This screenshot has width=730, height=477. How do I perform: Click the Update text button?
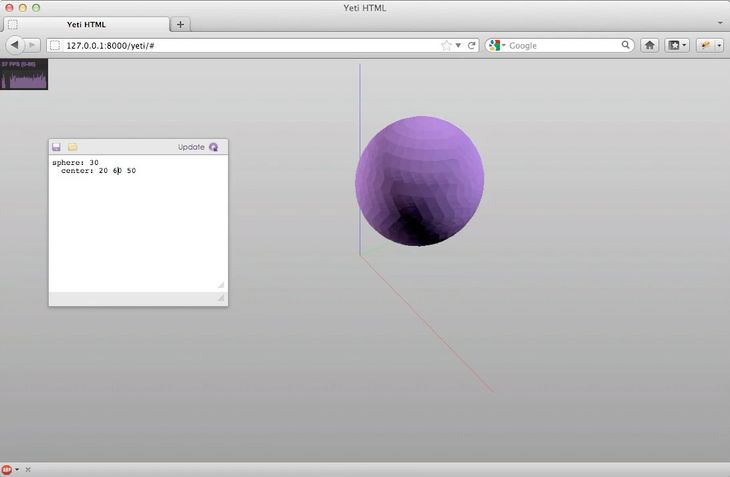coord(191,147)
